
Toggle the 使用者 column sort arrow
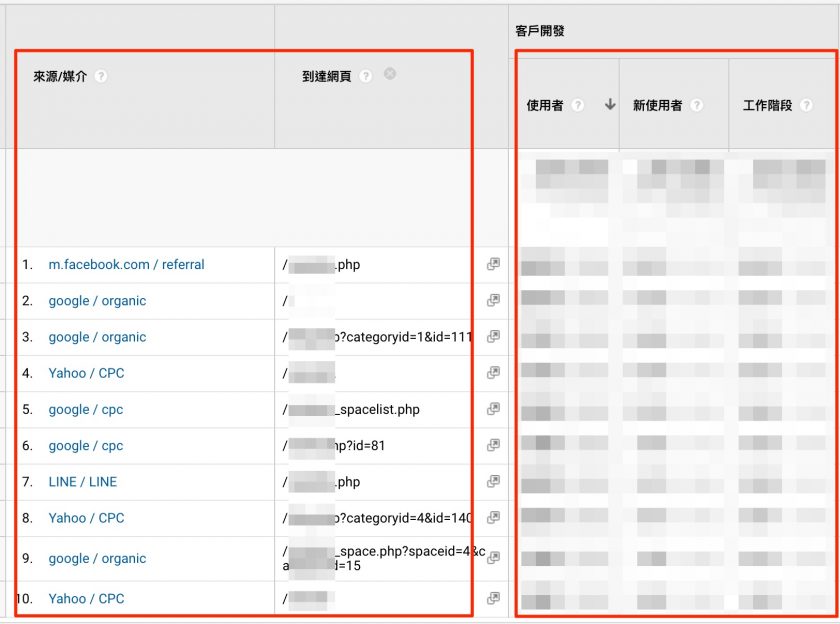click(609, 104)
